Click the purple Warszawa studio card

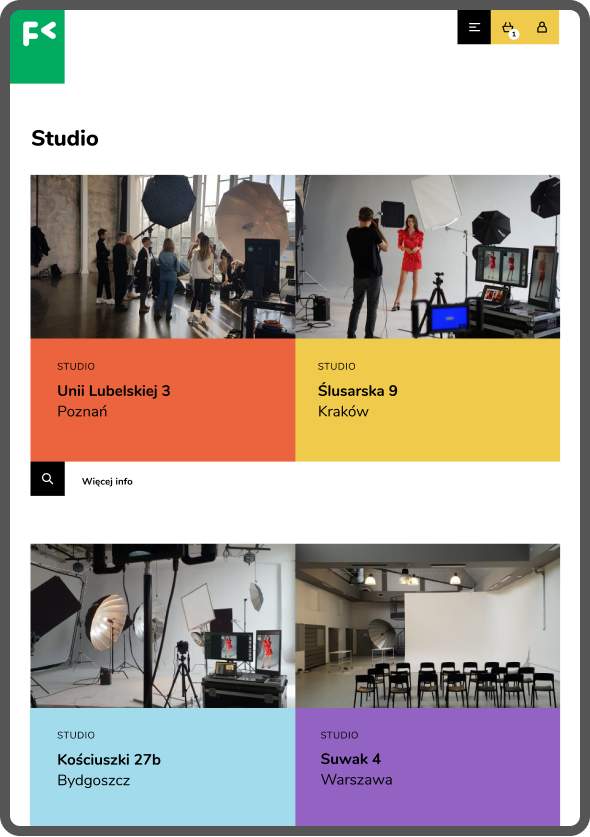coord(428,767)
